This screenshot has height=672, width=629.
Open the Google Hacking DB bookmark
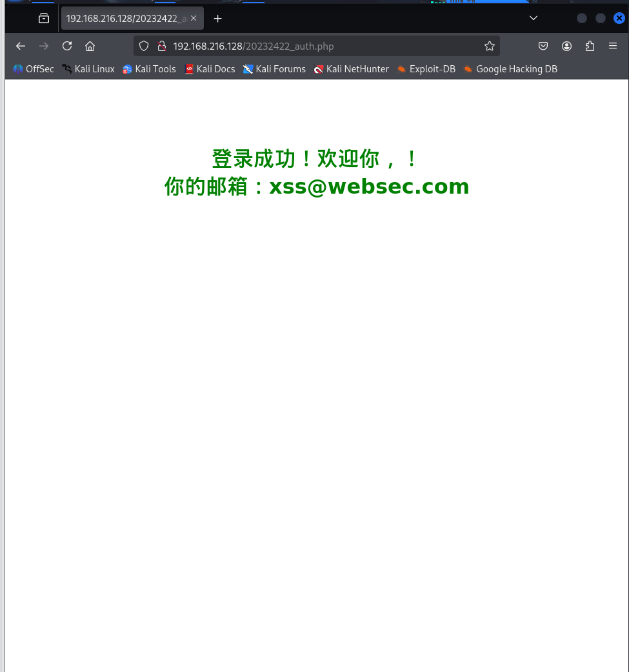(x=510, y=69)
